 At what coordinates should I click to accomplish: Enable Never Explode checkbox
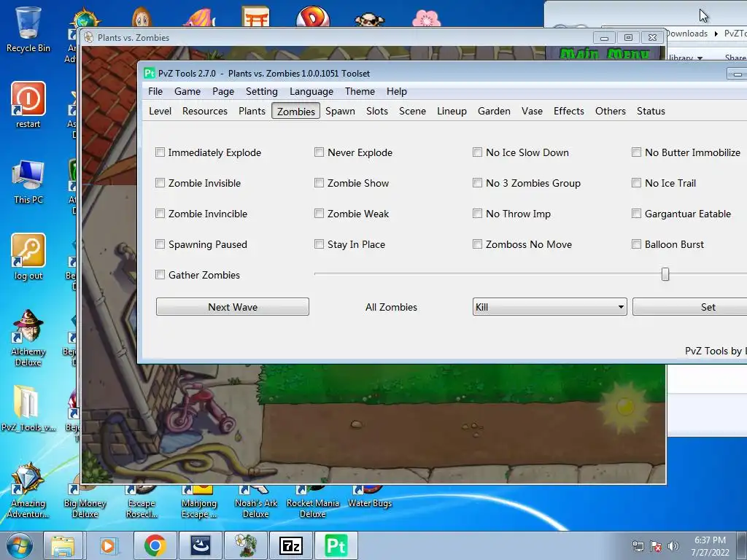click(x=320, y=152)
